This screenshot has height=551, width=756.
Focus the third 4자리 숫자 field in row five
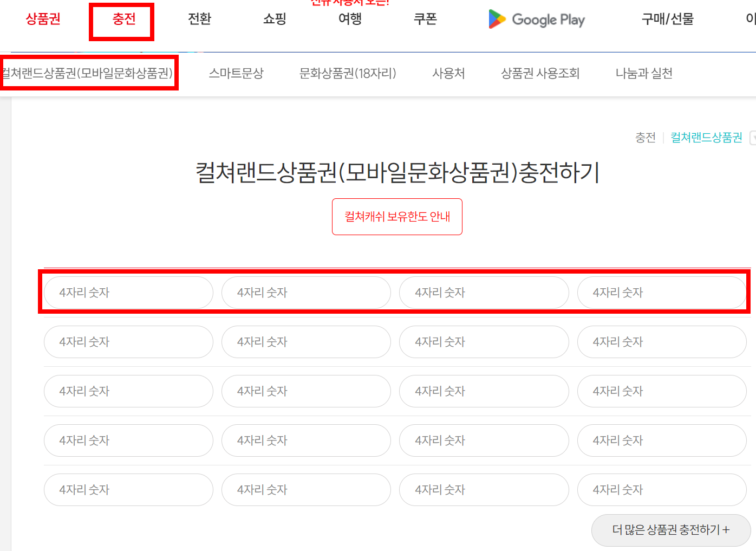(484, 490)
